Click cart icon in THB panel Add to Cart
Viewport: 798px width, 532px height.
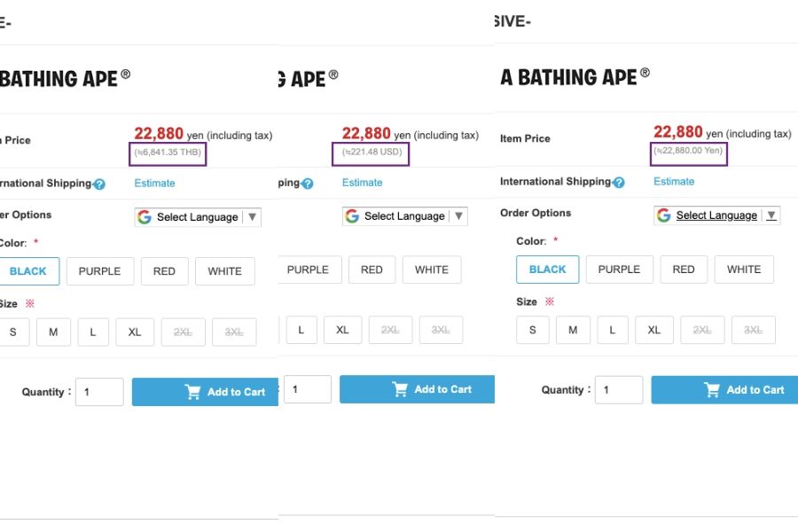coord(193,392)
